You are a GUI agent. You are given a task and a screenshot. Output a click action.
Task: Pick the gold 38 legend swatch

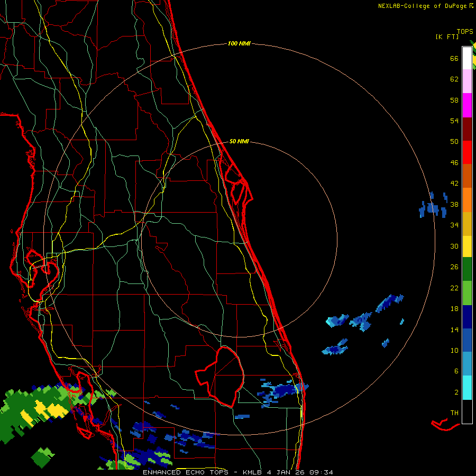[467, 223]
